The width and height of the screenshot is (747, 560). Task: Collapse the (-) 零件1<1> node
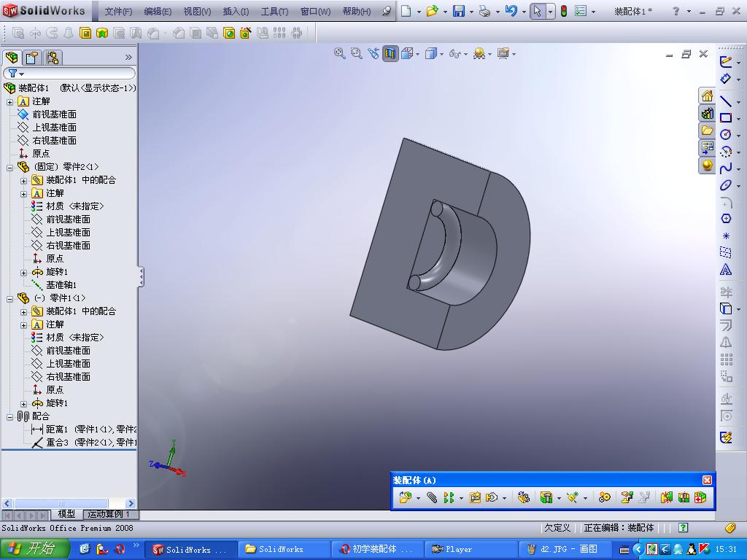pos(10,299)
